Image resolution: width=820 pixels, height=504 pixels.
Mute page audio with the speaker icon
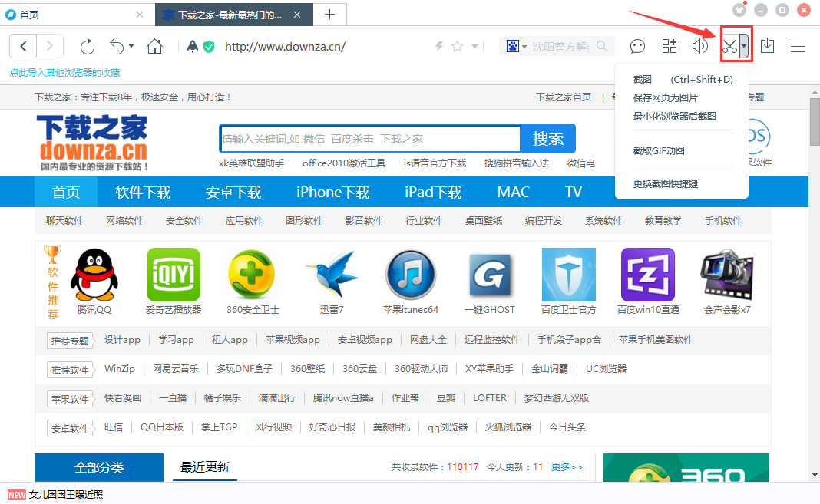point(700,46)
